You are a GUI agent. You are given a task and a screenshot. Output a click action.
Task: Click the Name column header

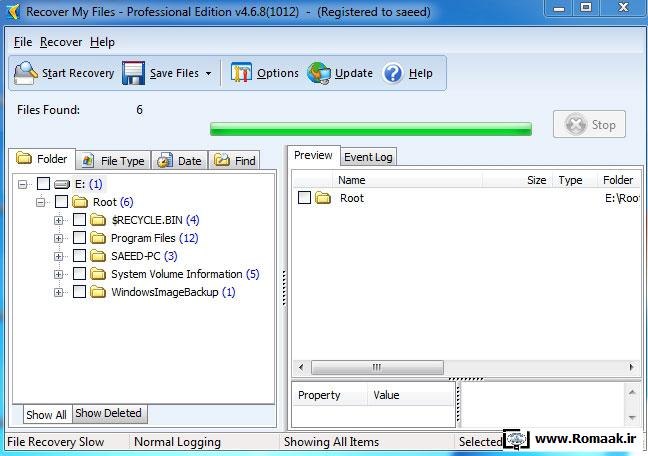[x=407, y=180]
